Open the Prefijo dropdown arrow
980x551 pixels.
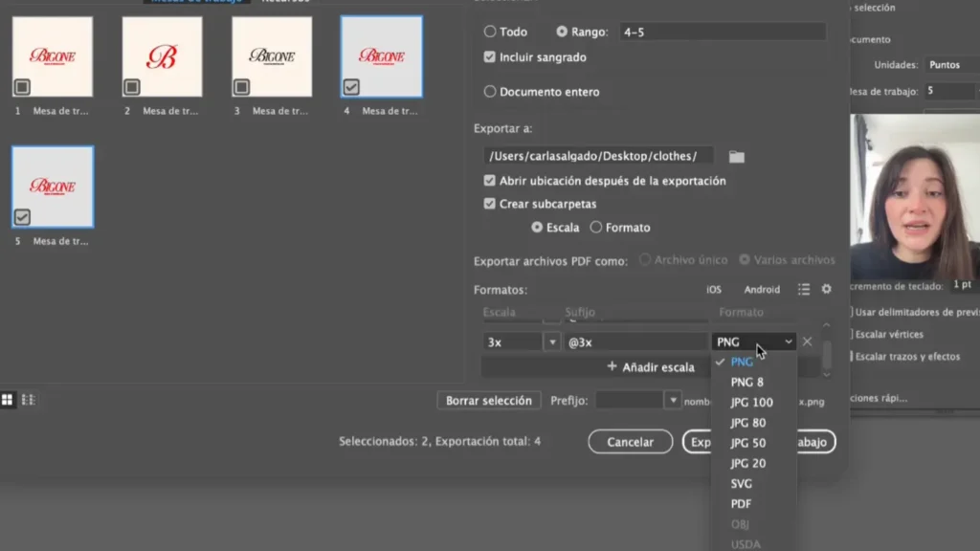674,401
